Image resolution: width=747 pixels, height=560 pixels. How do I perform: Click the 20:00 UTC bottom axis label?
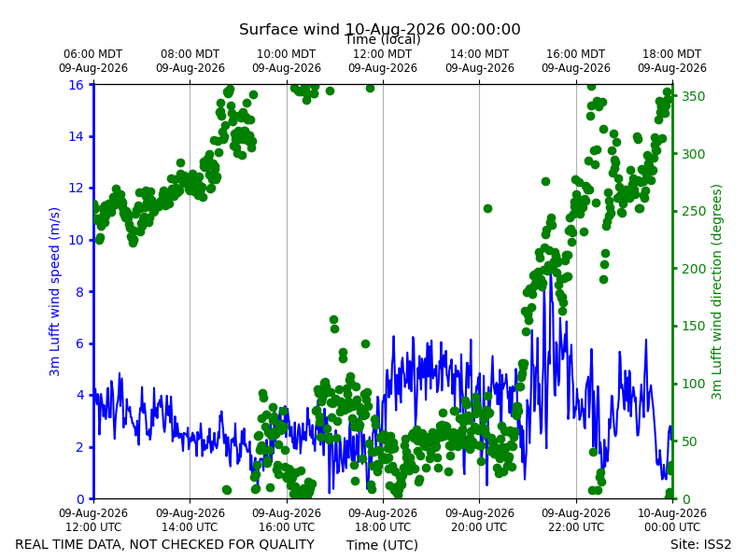tap(480, 520)
